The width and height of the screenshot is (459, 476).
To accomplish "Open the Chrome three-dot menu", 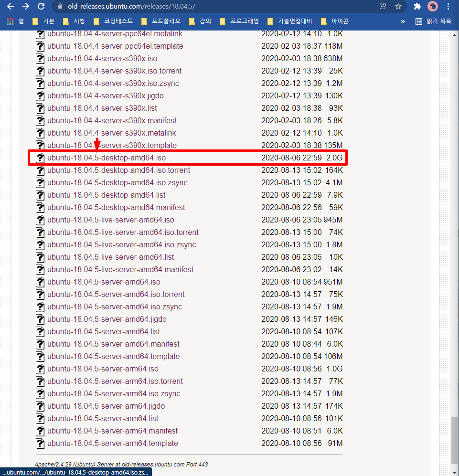I will 448,6.
